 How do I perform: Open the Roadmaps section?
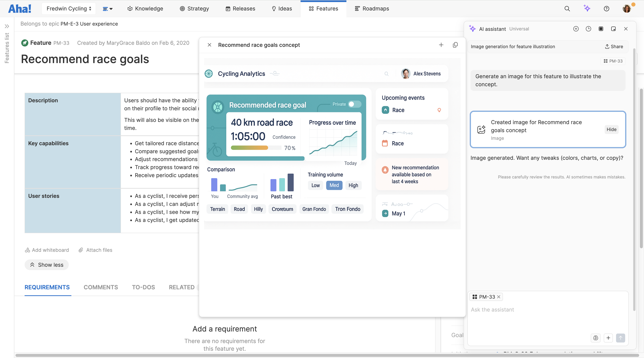pos(372,8)
